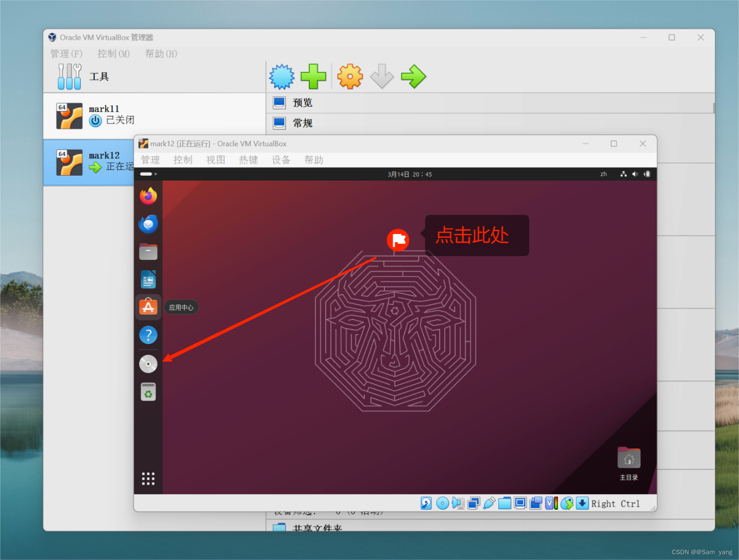Click the green plus Add toolbar icon
Image resolution: width=739 pixels, height=560 pixels.
(x=313, y=76)
